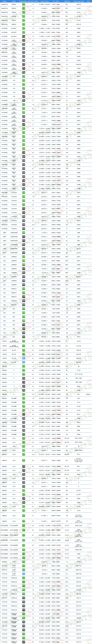Image resolution: width=92 pixels, height=644 pixels.
Task: Click the petrol icon in the Santa Fe G4KE row
Action: point(24,129)
